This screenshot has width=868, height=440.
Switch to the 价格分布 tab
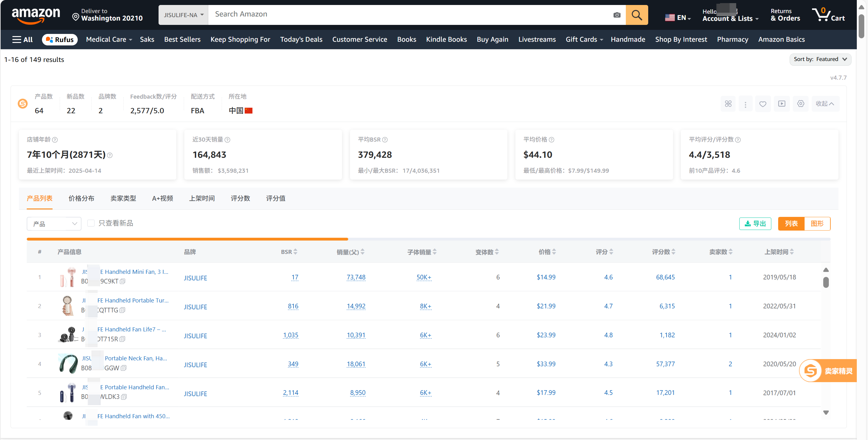pos(81,198)
